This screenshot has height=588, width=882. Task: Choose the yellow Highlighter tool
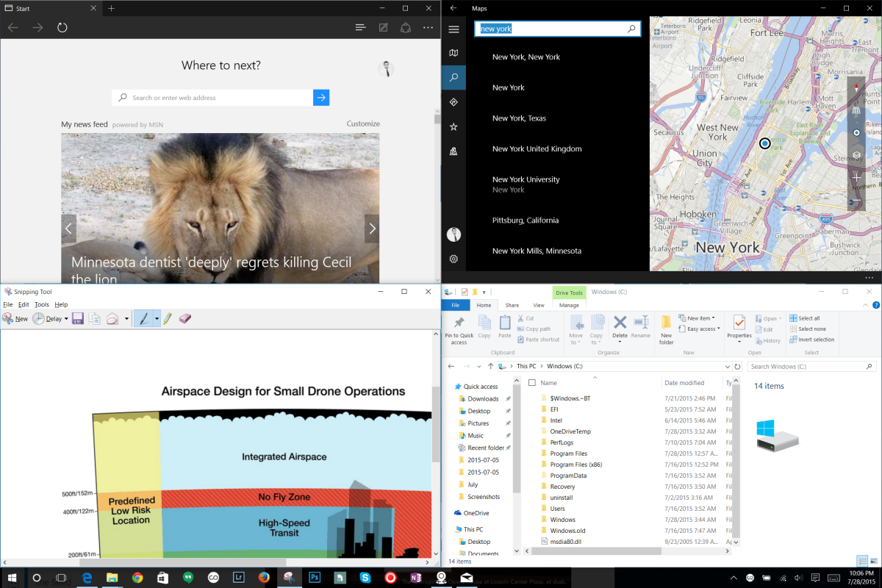[168, 318]
